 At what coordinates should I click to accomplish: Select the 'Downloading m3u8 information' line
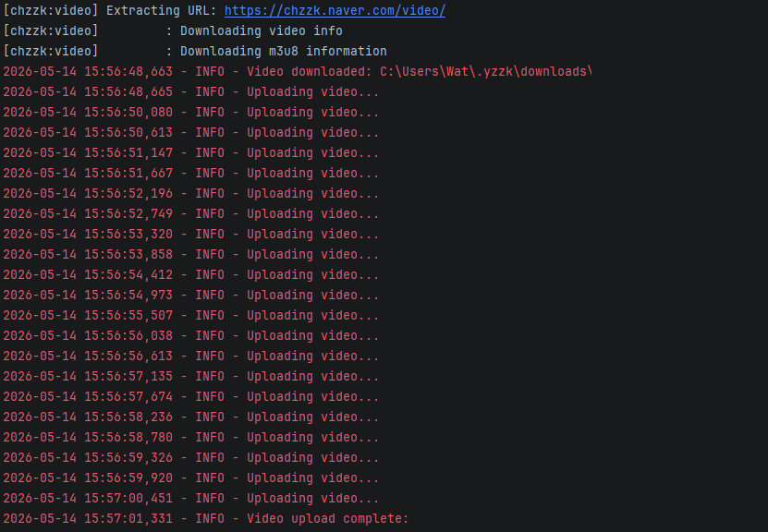(195, 51)
